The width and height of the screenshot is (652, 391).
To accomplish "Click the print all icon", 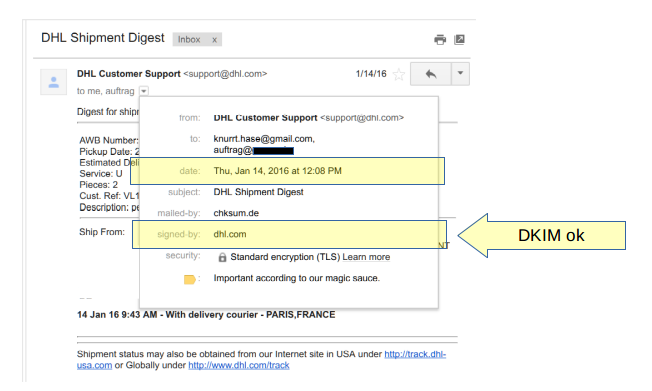I will click(440, 40).
